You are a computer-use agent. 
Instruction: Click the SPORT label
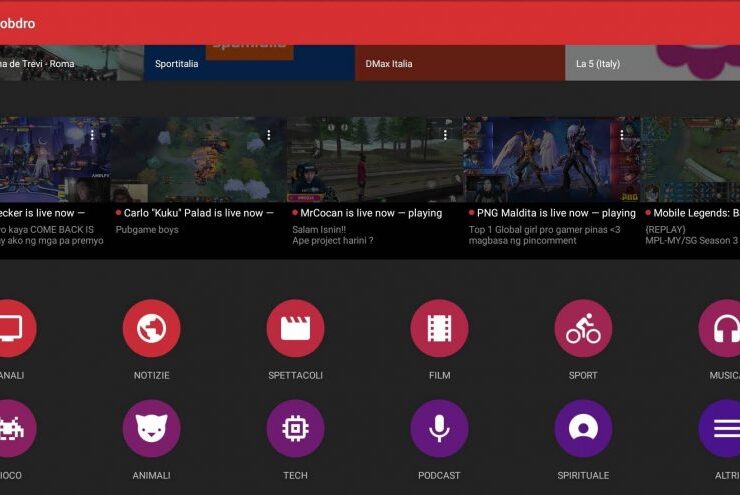click(x=583, y=376)
